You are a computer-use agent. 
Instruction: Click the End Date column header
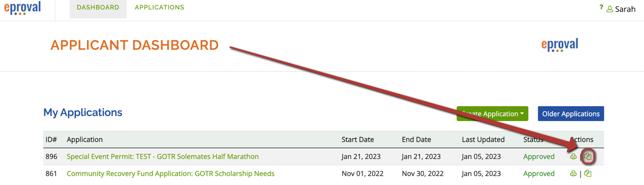pyautogui.click(x=416, y=140)
